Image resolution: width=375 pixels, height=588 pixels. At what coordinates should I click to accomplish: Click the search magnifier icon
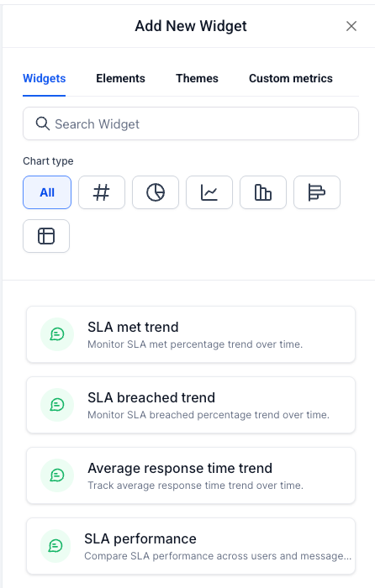(42, 123)
